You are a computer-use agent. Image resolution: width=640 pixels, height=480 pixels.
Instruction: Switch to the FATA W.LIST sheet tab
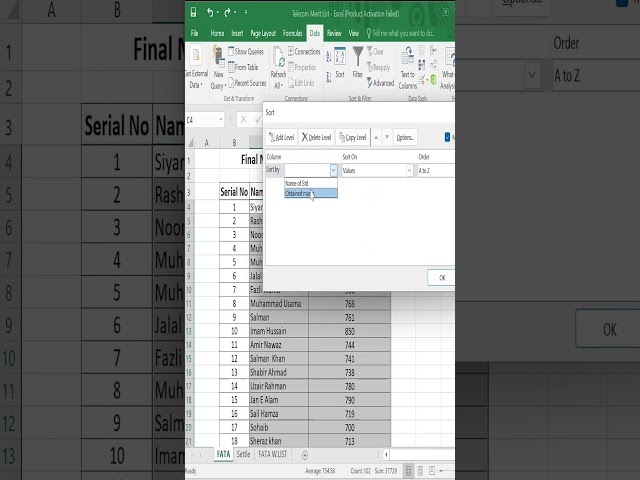[x=273, y=454]
